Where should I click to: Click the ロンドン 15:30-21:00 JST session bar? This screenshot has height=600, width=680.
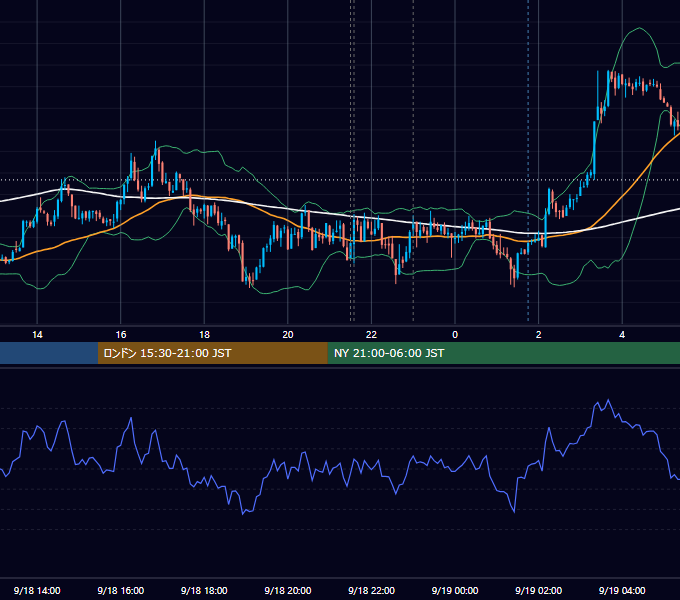(212, 353)
